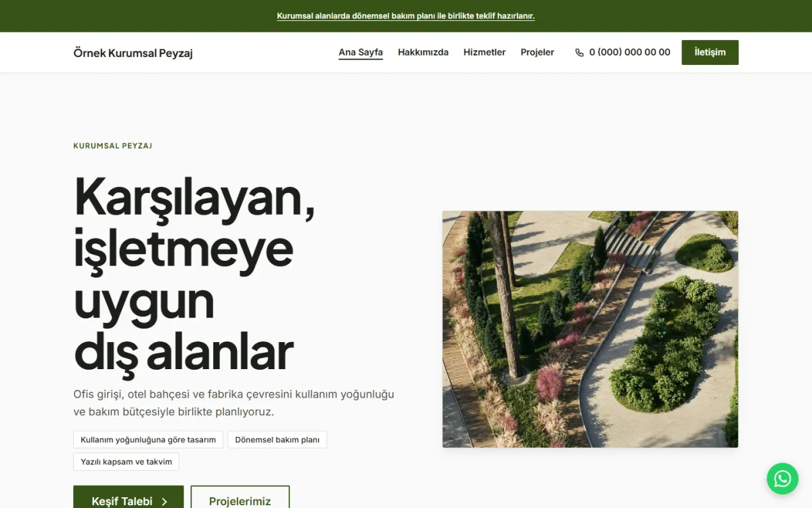The height and width of the screenshot is (508, 812).
Task: Click the 'KURUMSAL PEYZAJ' small heading label
Action: tap(113, 146)
